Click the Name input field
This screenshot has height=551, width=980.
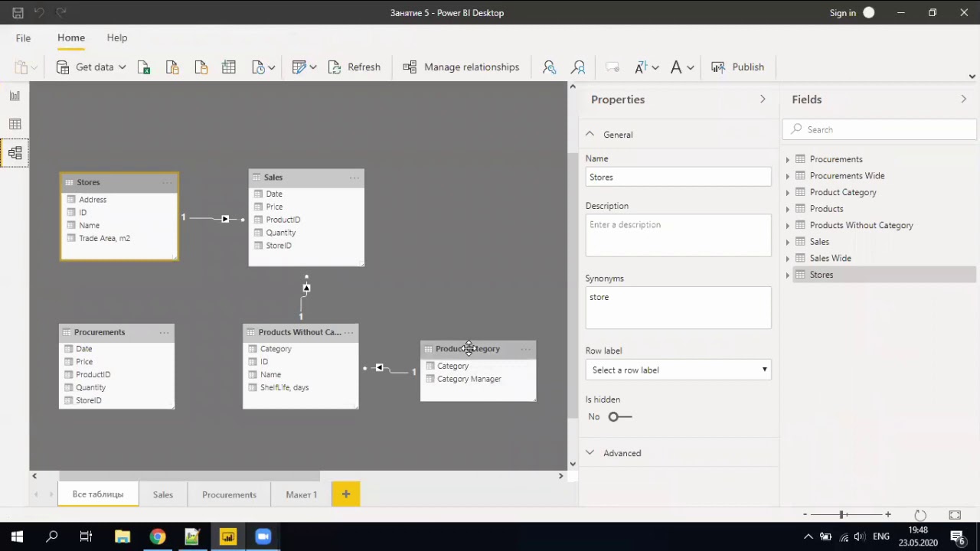(x=678, y=177)
